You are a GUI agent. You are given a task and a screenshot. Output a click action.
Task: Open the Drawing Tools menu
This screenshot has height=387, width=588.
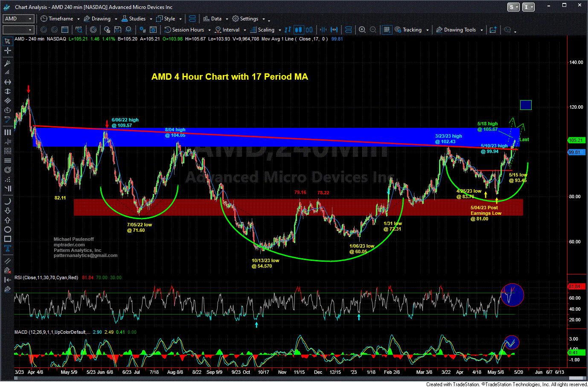point(459,30)
